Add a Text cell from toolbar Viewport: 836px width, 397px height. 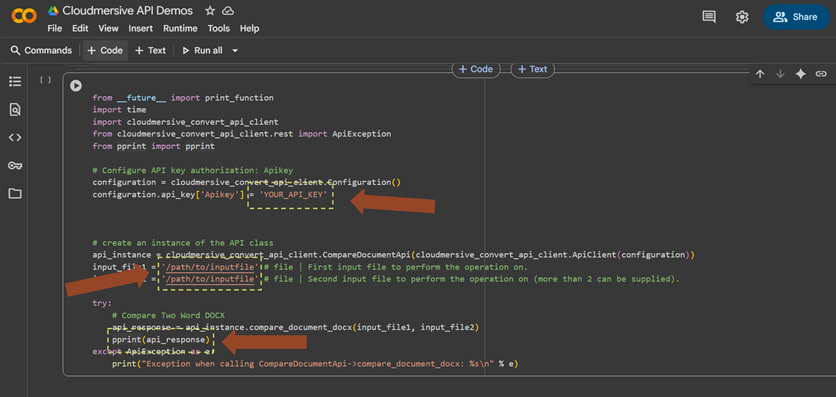[150, 51]
